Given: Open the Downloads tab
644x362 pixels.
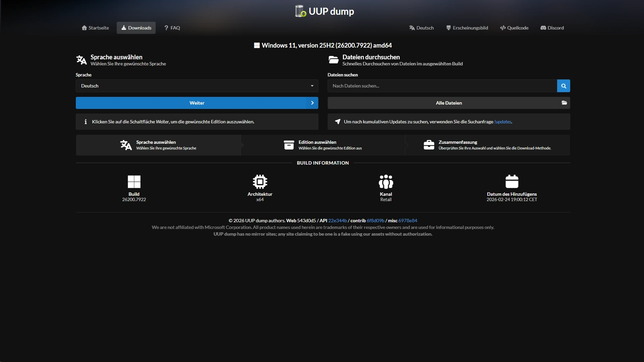Looking at the screenshot, I should click(136, 28).
